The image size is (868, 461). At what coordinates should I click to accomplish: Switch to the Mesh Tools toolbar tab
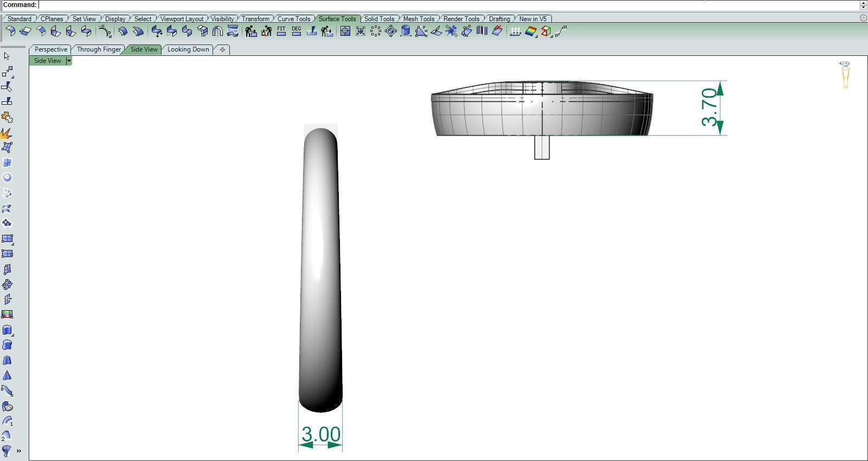click(419, 18)
